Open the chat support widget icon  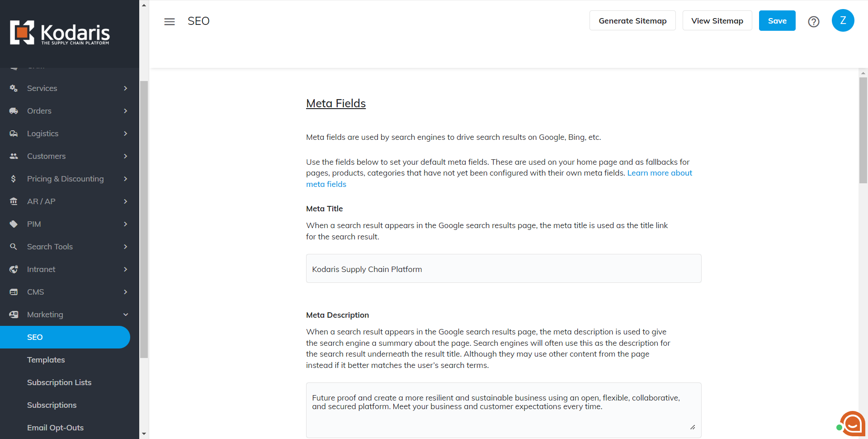(852, 424)
